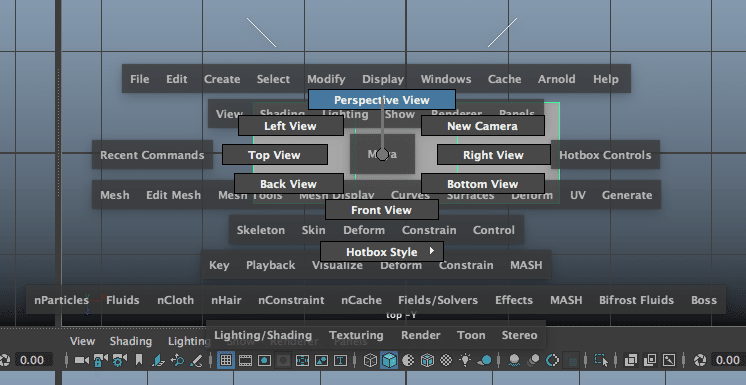Open the hotbox File menu
The image size is (746, 385).
(x=139, y=79)
